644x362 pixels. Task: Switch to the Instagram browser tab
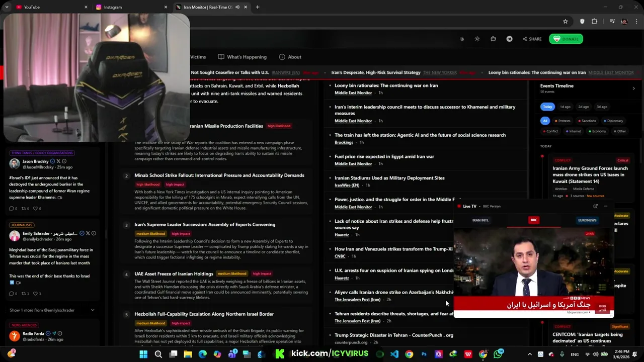coord(131,7)
